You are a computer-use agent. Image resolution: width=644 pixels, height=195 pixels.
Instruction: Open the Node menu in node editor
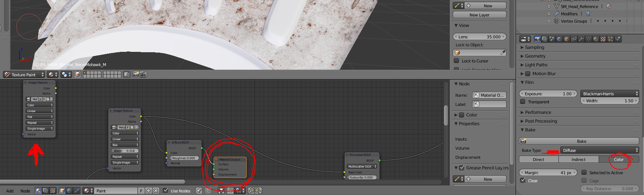[25, 191]
